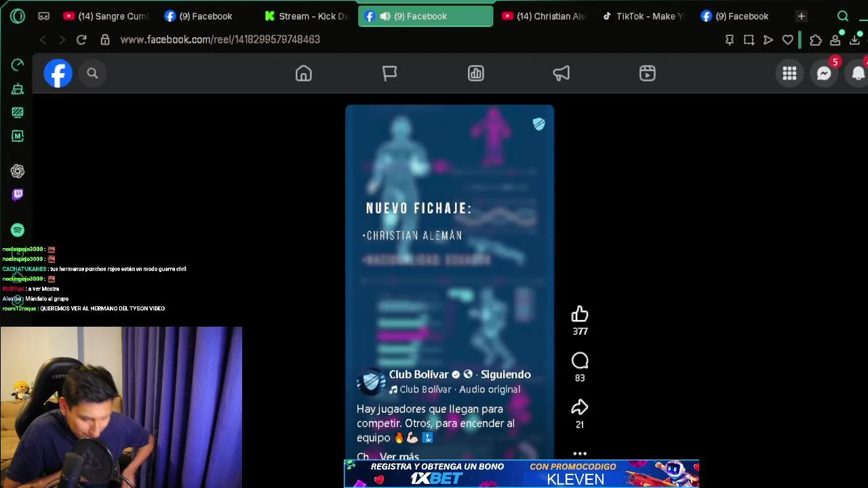The width and height of the screenshot is (868, 488).
Task: Open the downloads arrow icon
Action: (x=855, y=40)
